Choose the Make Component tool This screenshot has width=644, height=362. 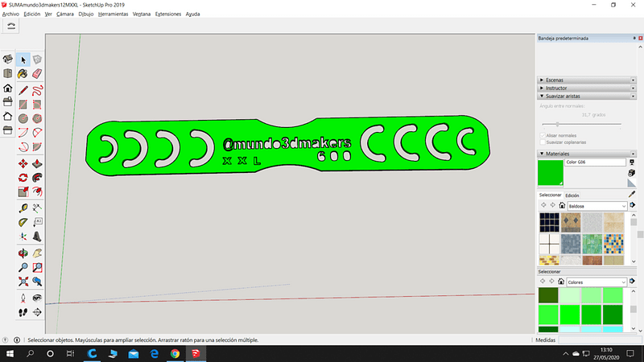click(37, 60)
